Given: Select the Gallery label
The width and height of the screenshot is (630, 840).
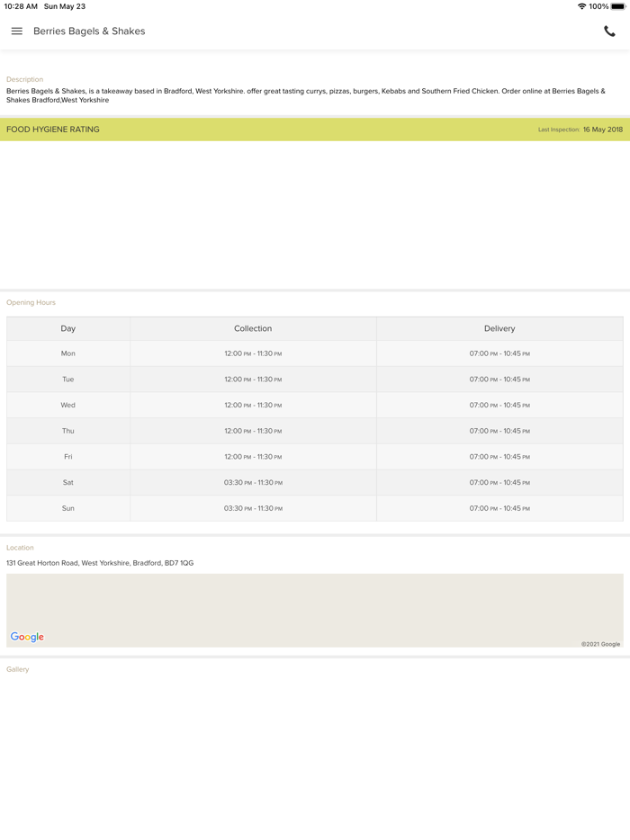Looking at the screenshot, I should [x=18, y=669].
